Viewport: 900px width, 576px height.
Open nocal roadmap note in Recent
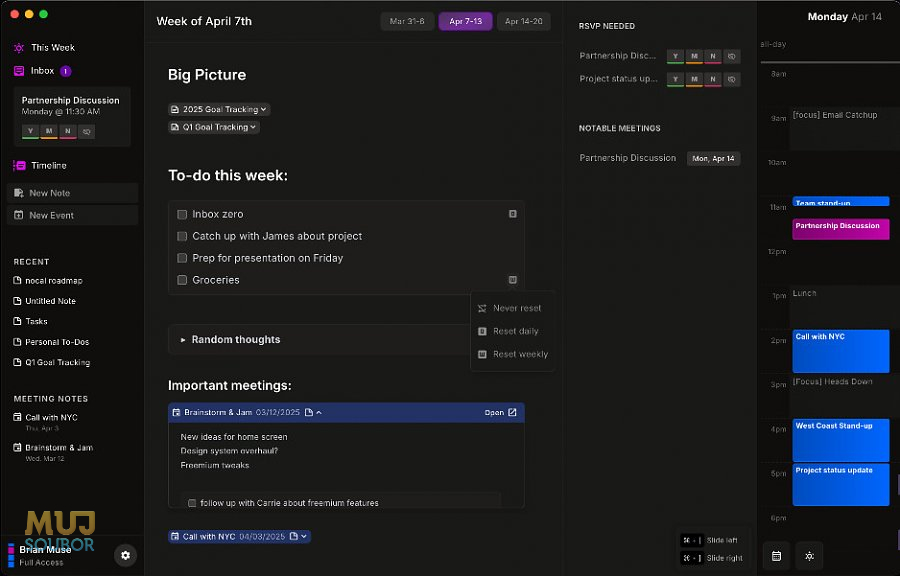[x=48, y=281]
